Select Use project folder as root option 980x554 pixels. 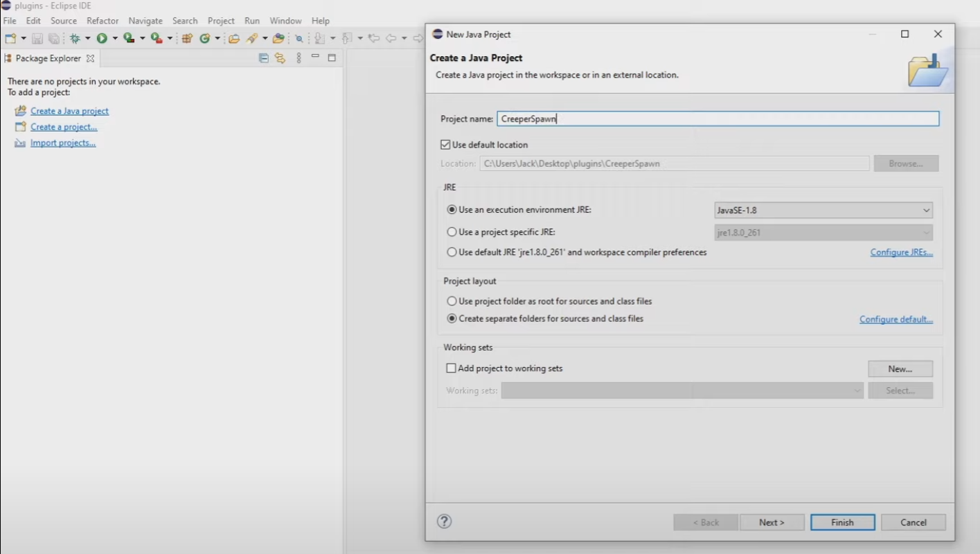click(x=452, y=301)
